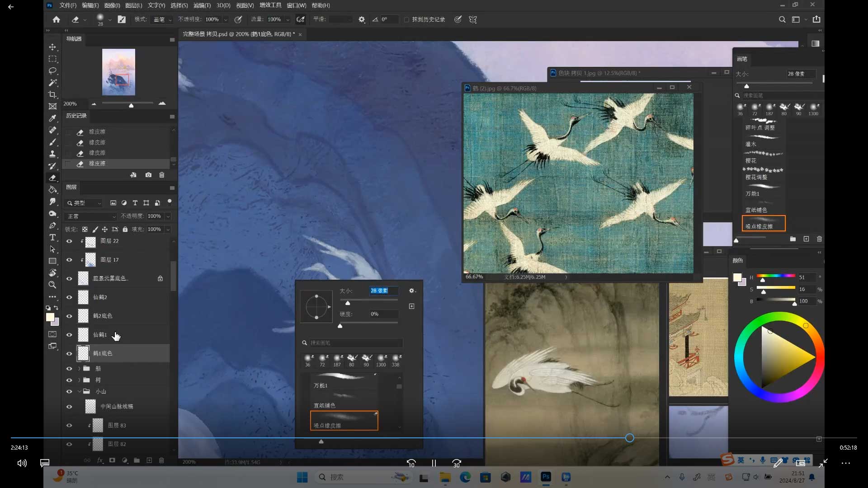The height and width of the screenshot is (488, 868).
Task: Open the 窗口(W) menu
Action: click(x=296, y=5)
